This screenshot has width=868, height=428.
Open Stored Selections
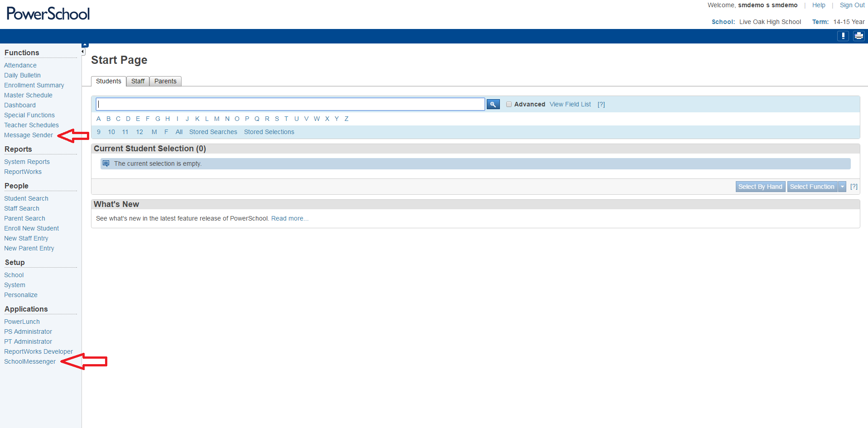point(269,132)
